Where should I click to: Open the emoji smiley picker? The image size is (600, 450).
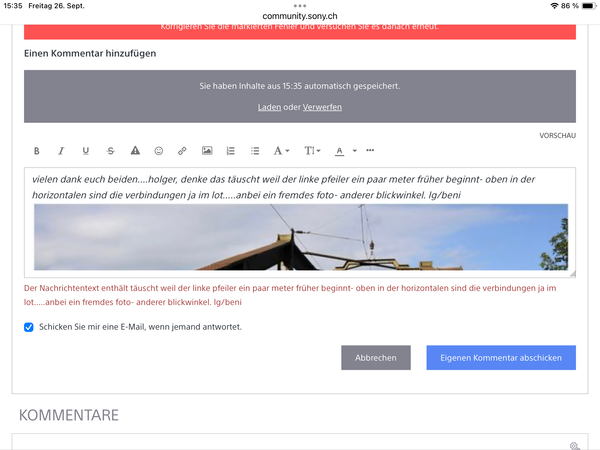pyautogui.click(x=158, y=151)
